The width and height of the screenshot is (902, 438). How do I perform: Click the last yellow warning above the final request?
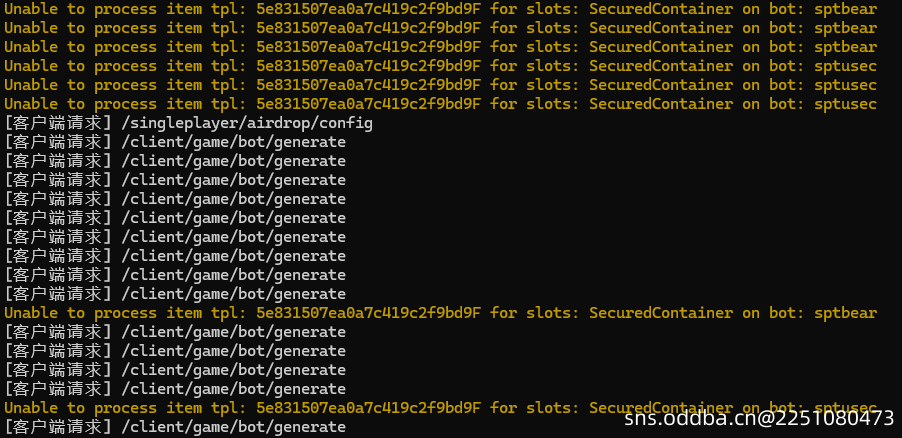pyautogui.click(x=440, y=408)
